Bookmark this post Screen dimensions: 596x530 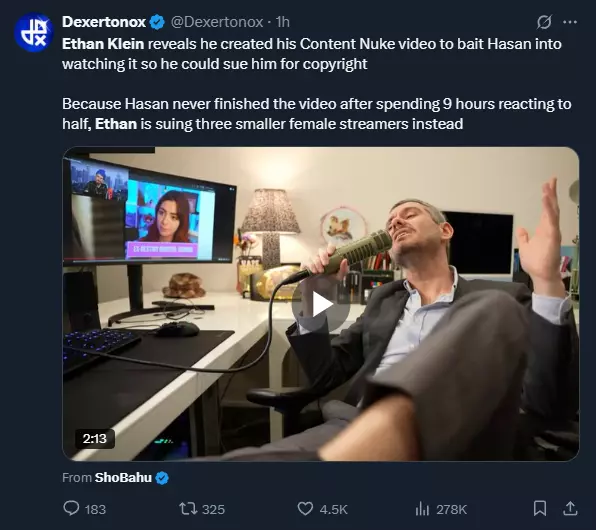[540, 508]
